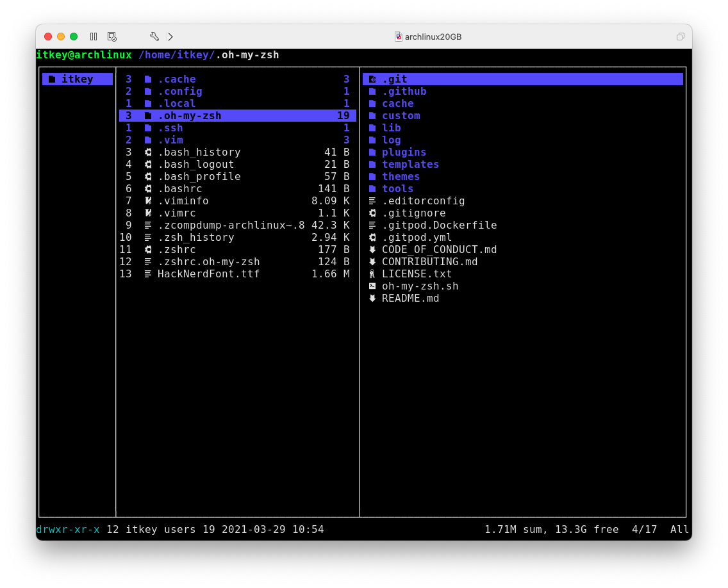Select the templates folder in preview pane
This screenshot has height=588, width=728.
click(x=410, y=164)
